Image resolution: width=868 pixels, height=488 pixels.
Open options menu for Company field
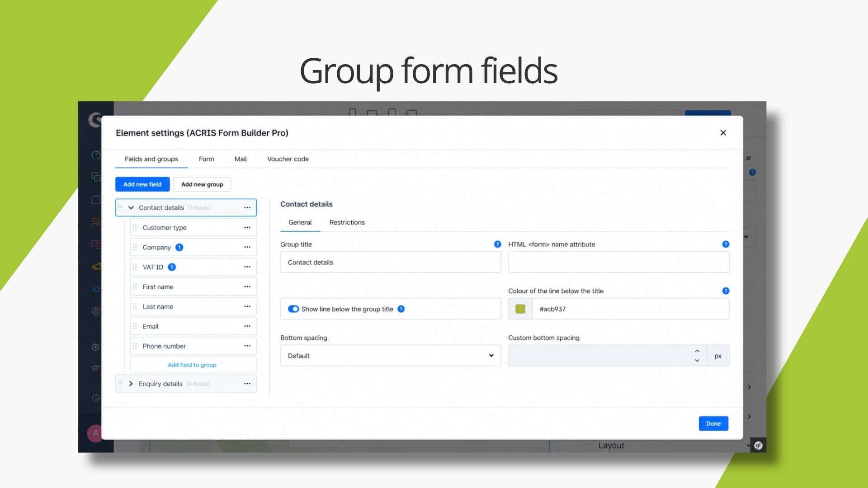click(x=247, y=247)
